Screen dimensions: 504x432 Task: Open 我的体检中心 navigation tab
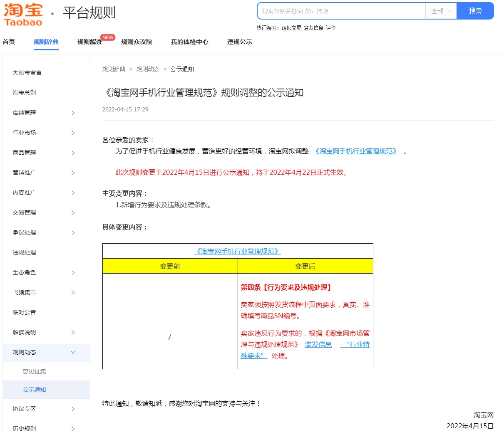[x=190, y=42]
